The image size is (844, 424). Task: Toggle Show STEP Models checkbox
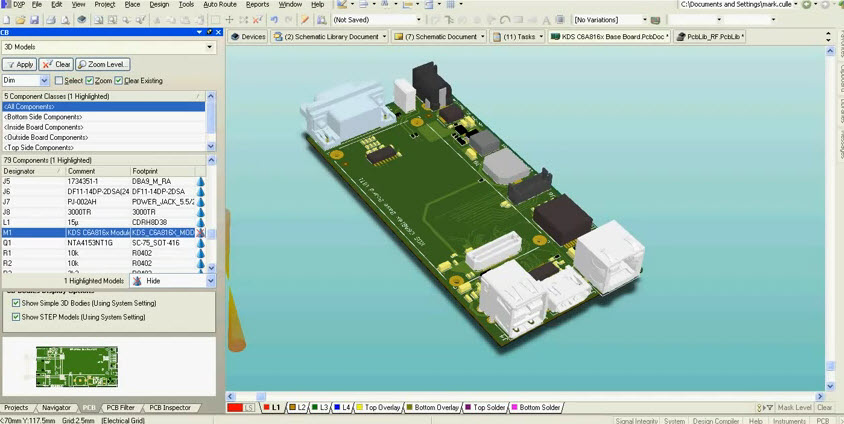coord(16,317)
